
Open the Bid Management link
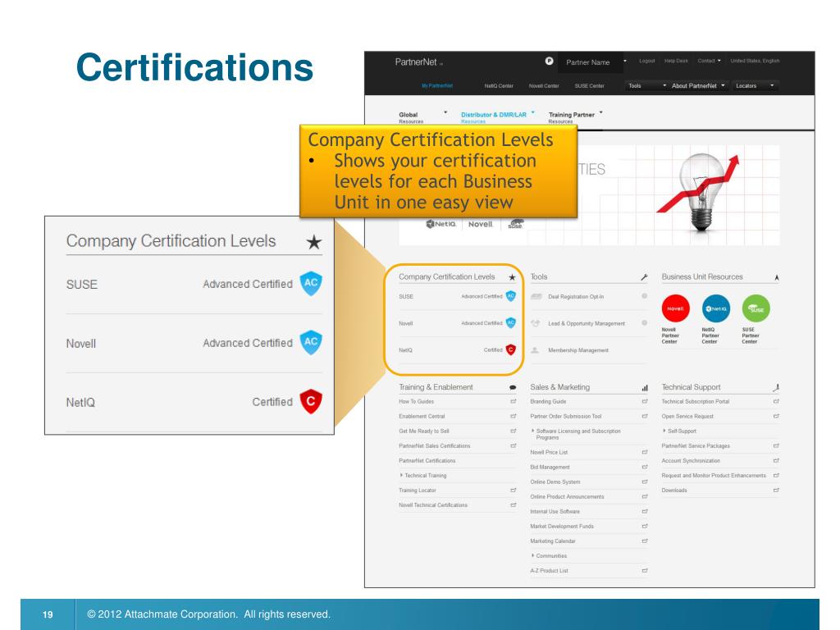550,467
